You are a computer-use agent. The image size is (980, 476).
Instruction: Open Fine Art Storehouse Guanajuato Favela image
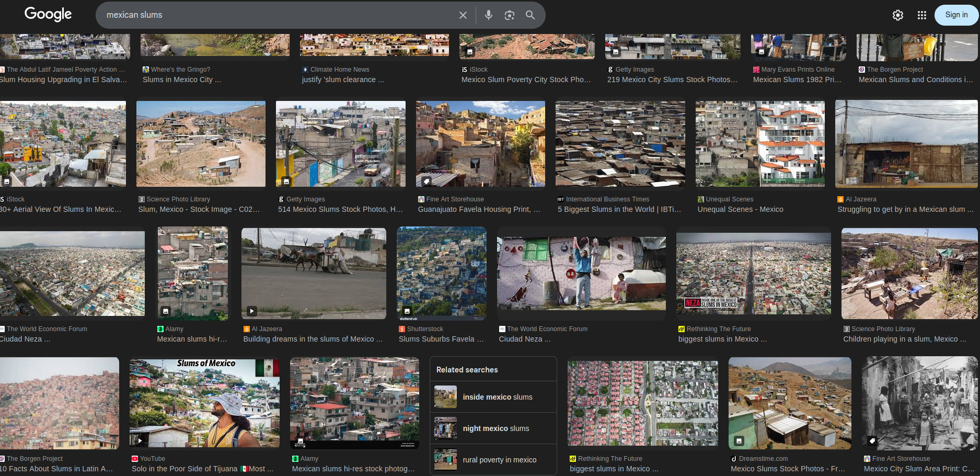(480, 144)
